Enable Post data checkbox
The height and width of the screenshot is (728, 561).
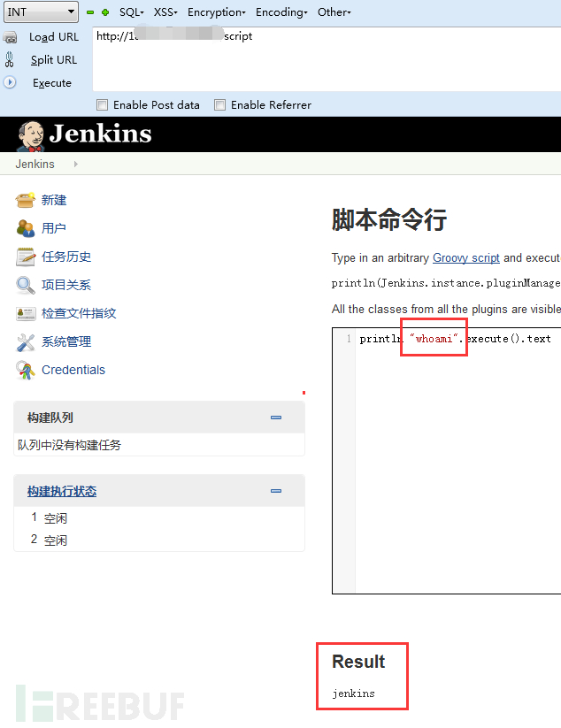point(102,105)
